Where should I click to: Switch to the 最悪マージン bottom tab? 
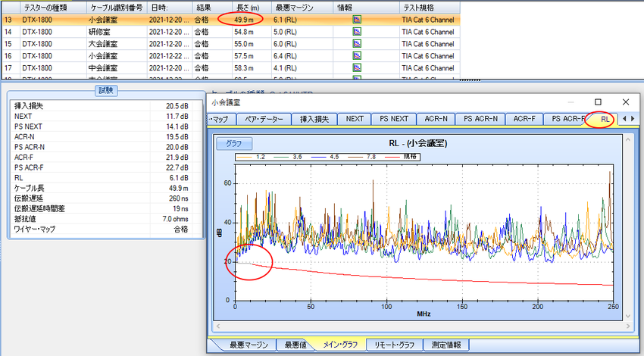(x=249, y=345)
